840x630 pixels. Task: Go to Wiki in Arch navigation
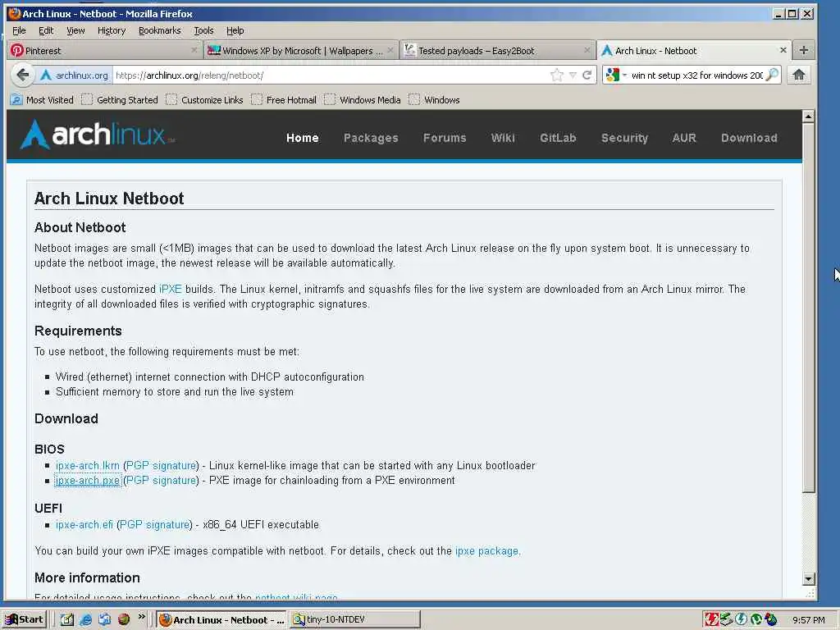(x=503, y=138)
